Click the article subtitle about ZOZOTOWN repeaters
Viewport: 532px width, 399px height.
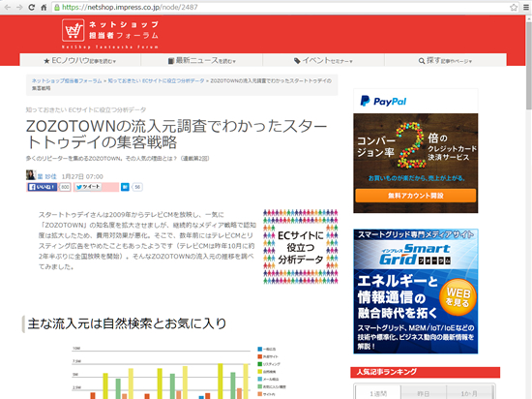(x=118, y=158)
